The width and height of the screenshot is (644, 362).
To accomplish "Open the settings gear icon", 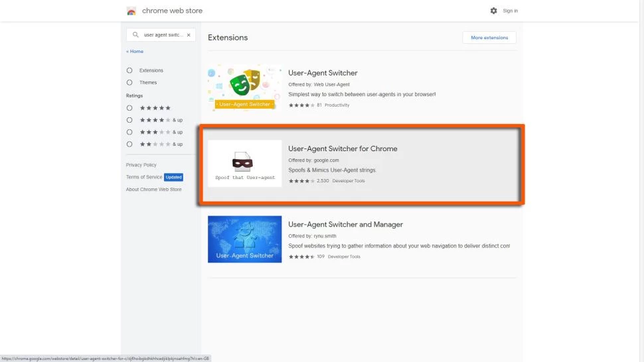I will point(493,11).
